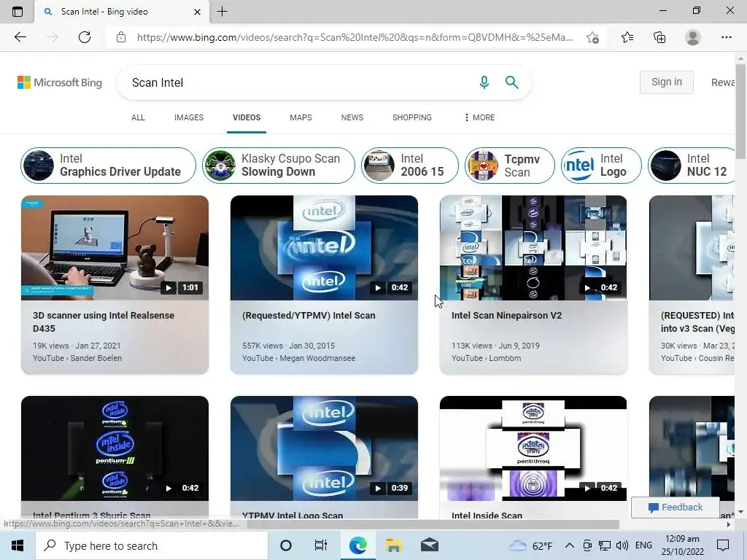Click the ENG language indicator

[643, 545]
